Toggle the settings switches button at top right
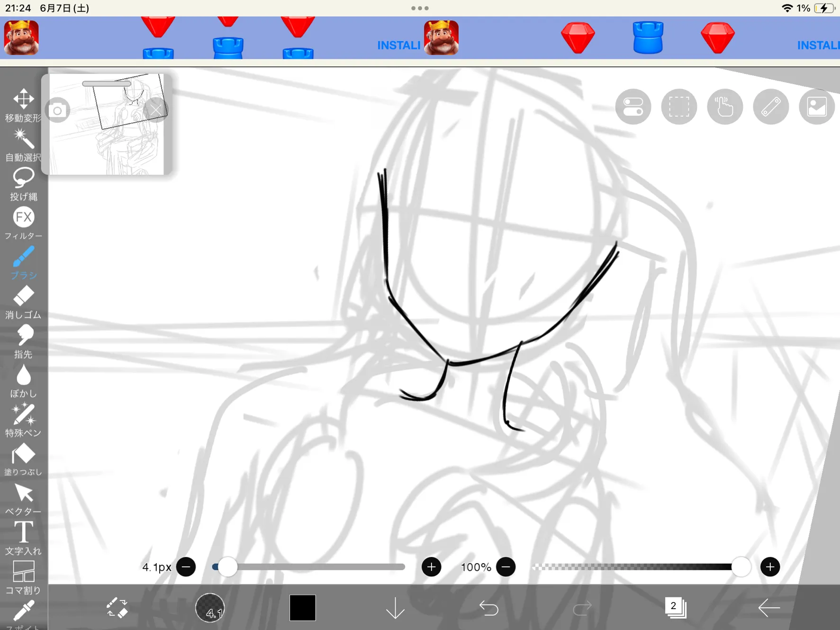 pyautogui.click(x=633, y=107)
